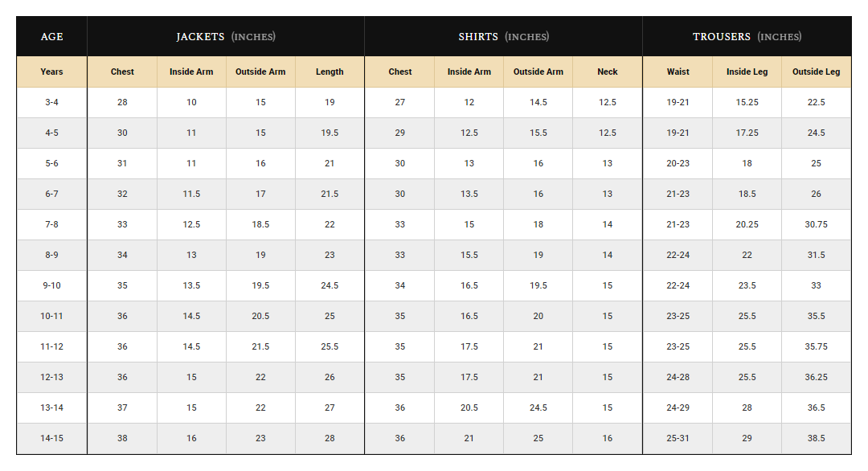
Task: Click the jackets Length column header
Action: pos(330,72)
